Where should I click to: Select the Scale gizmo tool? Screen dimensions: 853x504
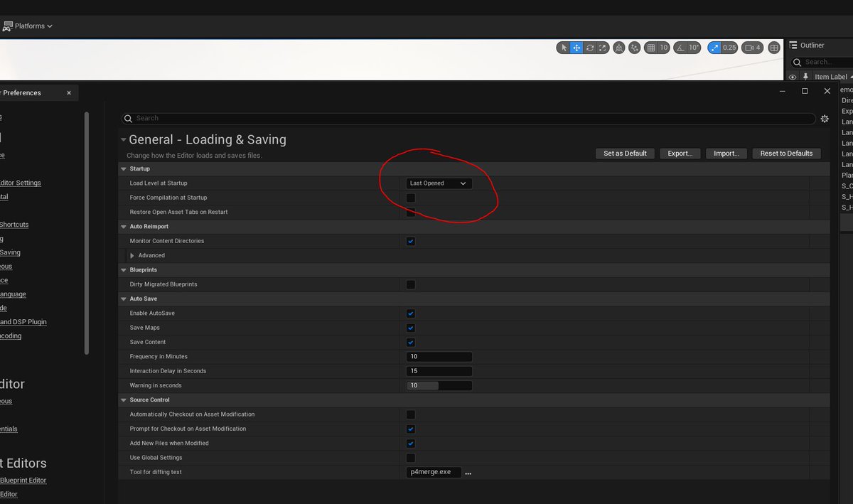point(603,48)
